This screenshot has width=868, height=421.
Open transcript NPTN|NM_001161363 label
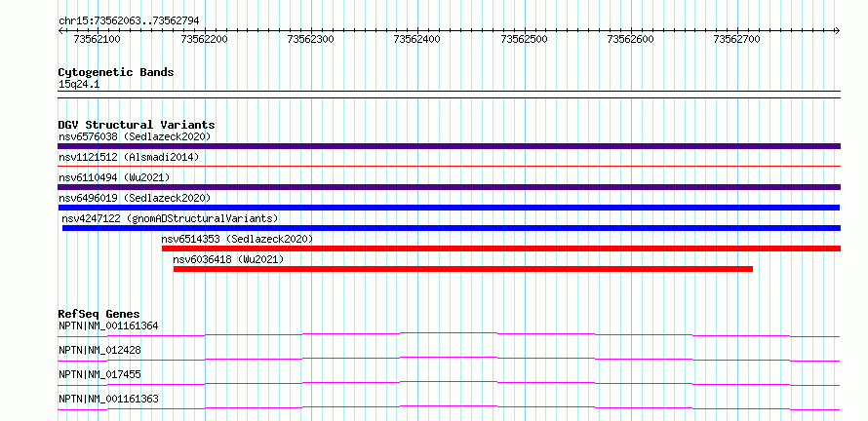click(x=108, y=400)
